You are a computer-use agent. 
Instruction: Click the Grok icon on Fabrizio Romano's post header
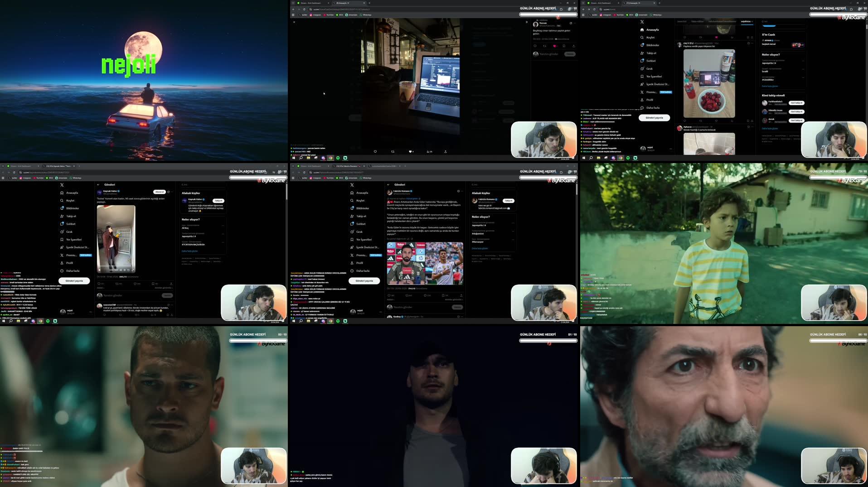click(458, 191)
